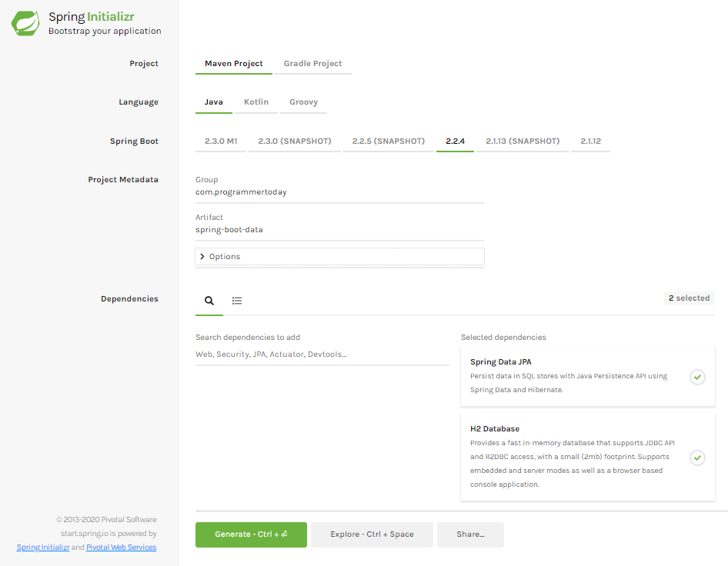Expand the Options section

[340, 257]
